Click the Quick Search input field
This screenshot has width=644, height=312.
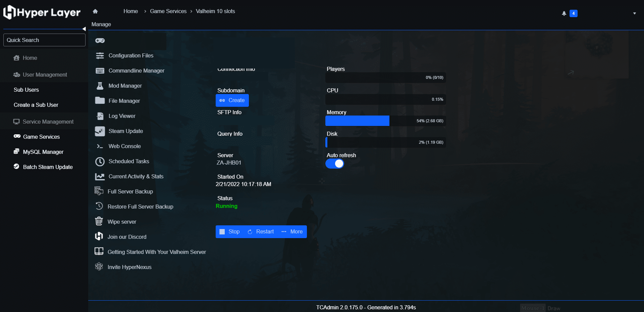pos(44,40)
